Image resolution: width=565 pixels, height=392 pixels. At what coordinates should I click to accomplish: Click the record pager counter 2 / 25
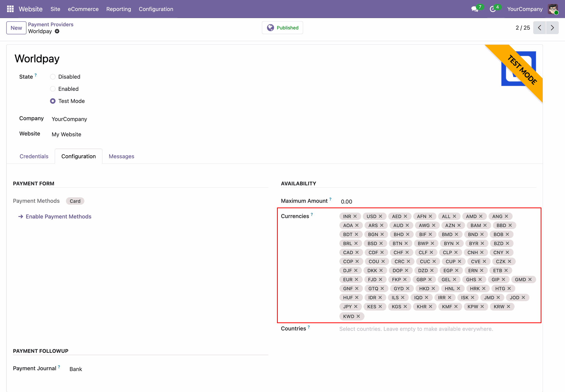[523, 28]
